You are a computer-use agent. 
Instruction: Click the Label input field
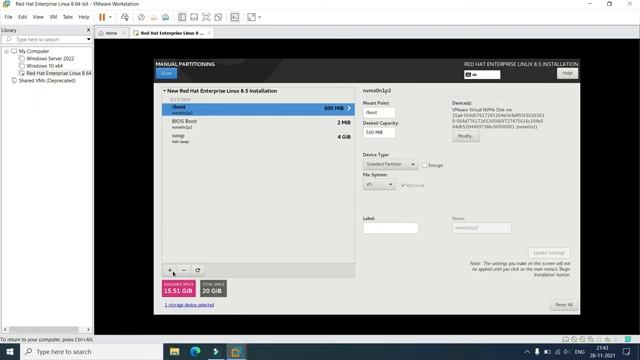coord(391,228)
